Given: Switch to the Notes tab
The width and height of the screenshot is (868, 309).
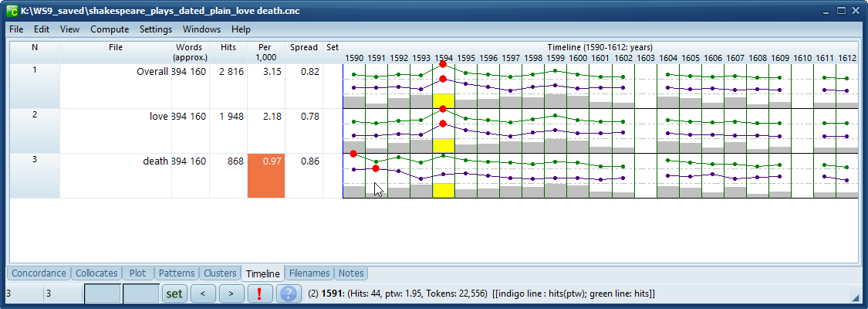Looking at the screenshot, I should tap(351, 273).
